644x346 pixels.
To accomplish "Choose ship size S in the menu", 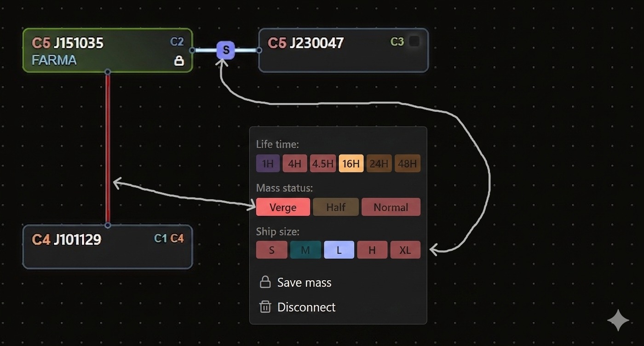I will point(272,250).
